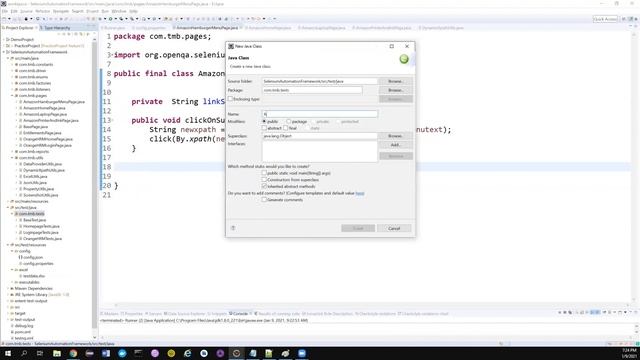Open the Refactor menu

tap(42, 11)
